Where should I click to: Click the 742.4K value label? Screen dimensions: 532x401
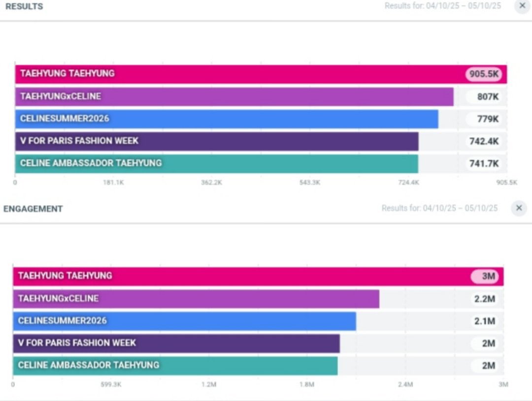(x=484, y=141)
